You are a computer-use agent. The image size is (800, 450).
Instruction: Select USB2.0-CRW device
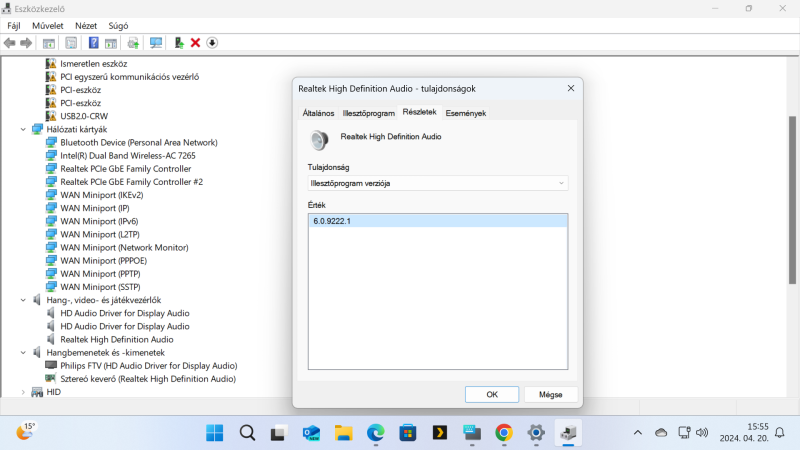(84, 116)
